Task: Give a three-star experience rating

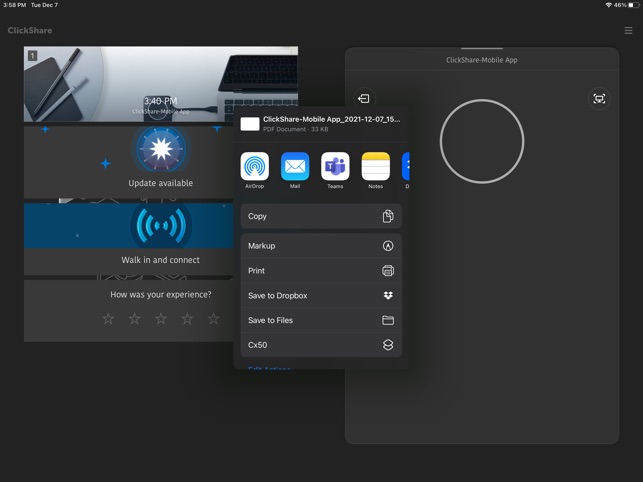Action: click(161, 318)
